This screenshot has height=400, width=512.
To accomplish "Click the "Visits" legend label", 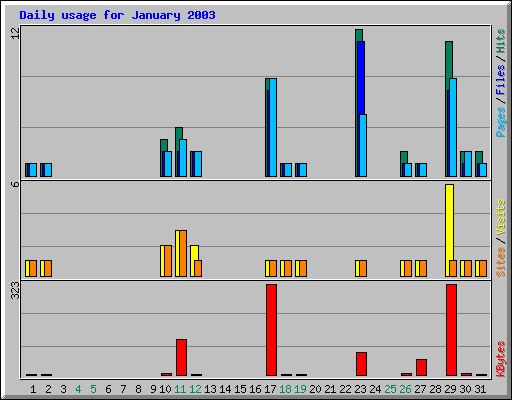I will pyautogui.click(x=501, y=217).
